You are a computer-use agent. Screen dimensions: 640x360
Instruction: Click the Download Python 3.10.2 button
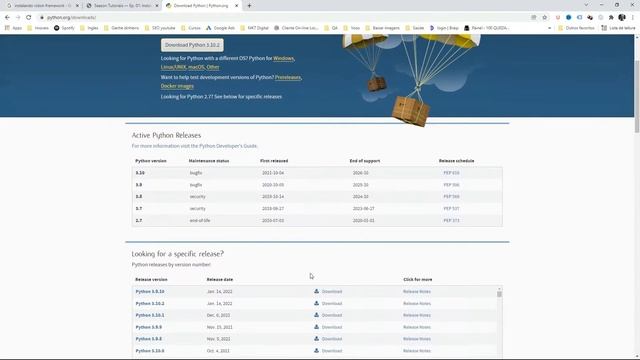coord(192,45)
